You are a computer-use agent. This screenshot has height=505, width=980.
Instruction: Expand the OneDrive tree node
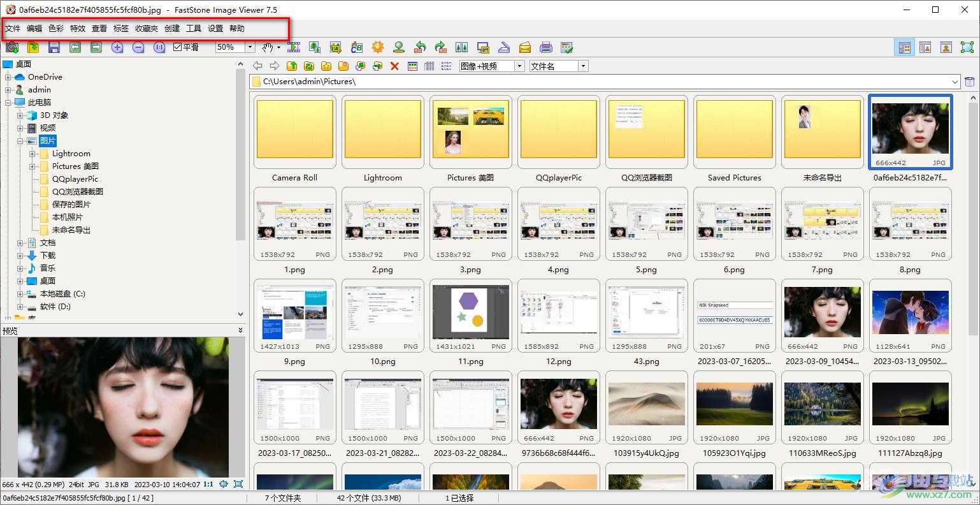pos(8,77)
